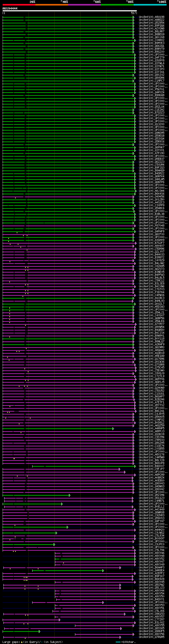Select the UniRef100_Q6K2Q1 label
169x644 pixels.
152,46
